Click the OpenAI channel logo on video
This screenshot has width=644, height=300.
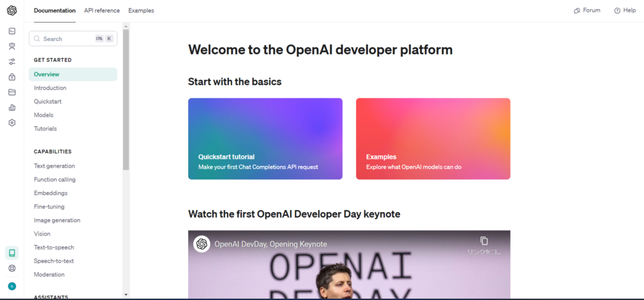click(x=202, y=244)
